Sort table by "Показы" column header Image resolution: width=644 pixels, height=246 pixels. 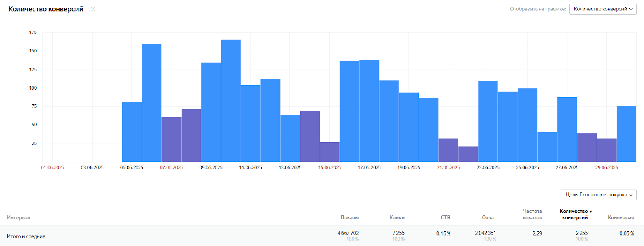coord(349,217)
